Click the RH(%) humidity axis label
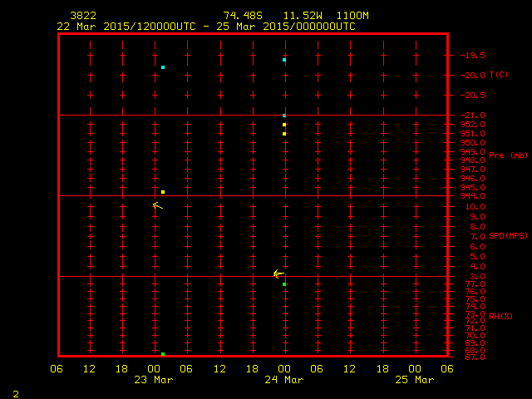This screenshot has height=399, width=532. coord(500,316)
